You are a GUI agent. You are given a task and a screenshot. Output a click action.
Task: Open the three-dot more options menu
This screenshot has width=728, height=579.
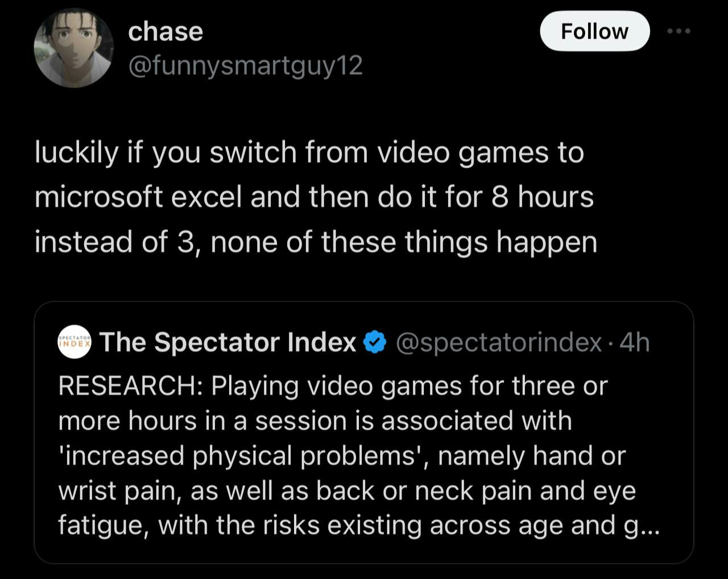coord(679,31)
